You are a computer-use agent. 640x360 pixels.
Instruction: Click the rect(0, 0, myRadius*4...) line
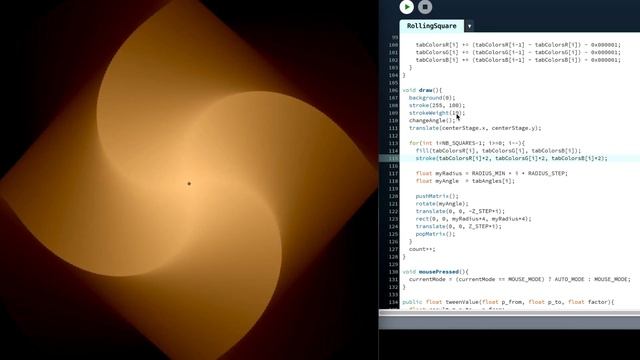[473, 219]
